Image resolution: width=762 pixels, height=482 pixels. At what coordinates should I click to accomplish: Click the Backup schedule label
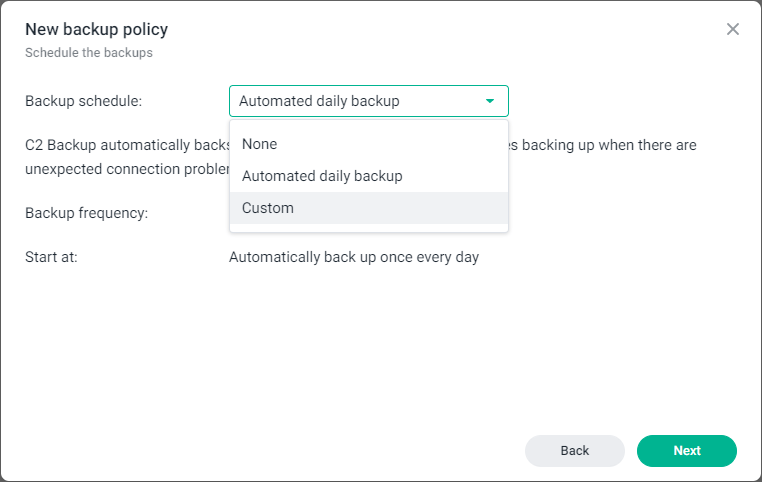click(83, 101)
